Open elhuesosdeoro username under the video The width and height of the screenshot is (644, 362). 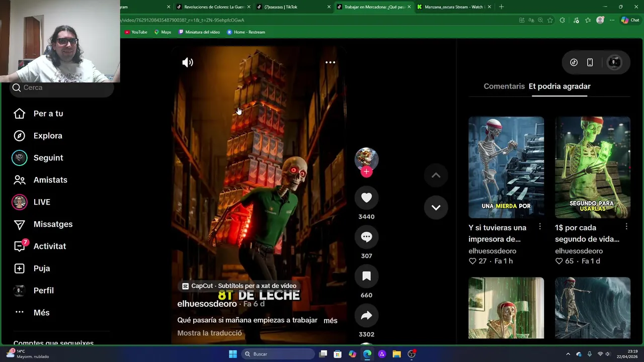coord(207,304)
